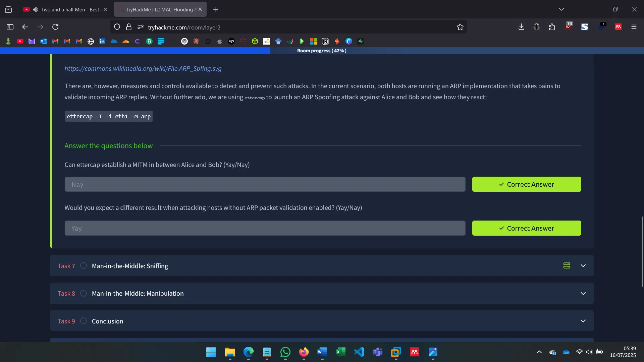Toggle the completion circle next to Task 9
The image size is (644, 362).
click(84, 321)
